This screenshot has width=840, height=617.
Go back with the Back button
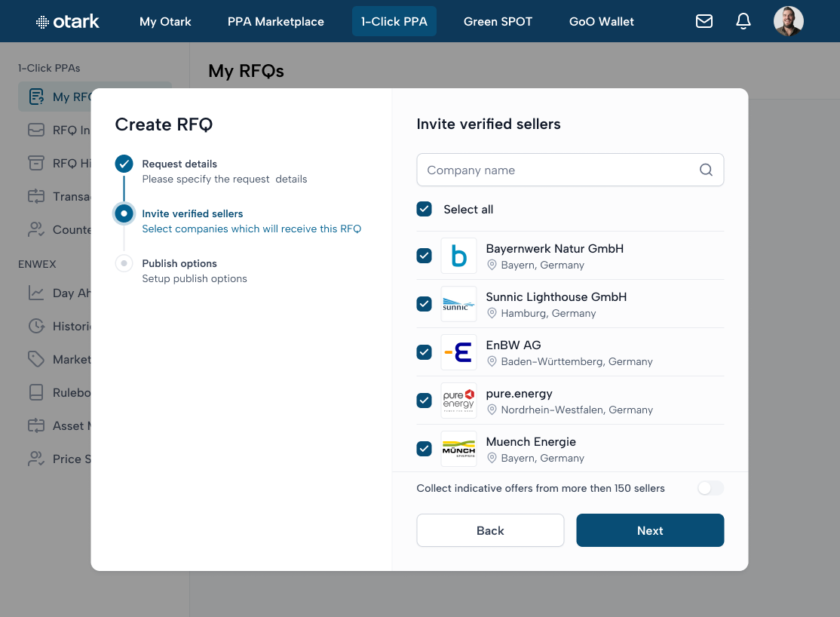pyautogui.click(x=490, y=530)
